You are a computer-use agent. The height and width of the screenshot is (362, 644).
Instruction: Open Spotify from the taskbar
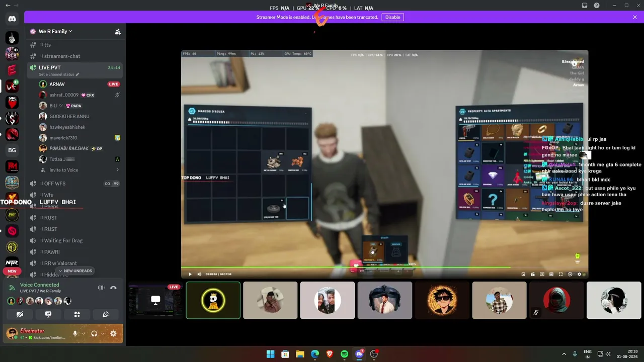(x=344, y=354)
